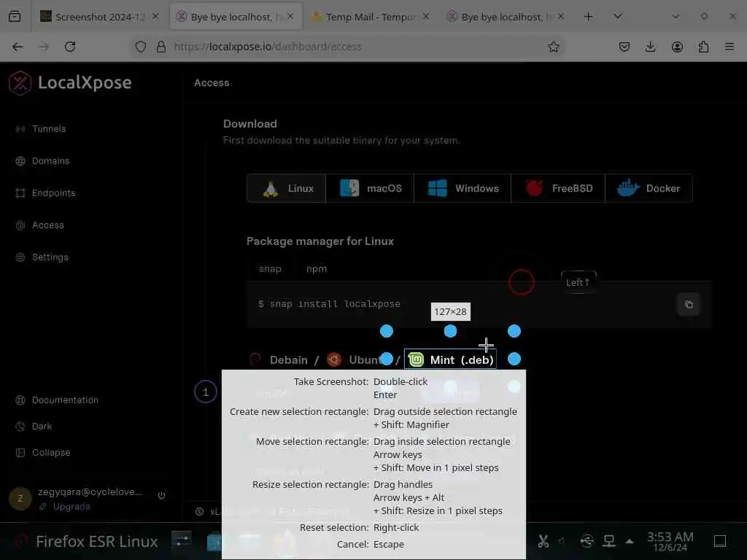Open the tracking protection shield icon
This screenshot has height=560, width=747.
(x=141, y=47)
